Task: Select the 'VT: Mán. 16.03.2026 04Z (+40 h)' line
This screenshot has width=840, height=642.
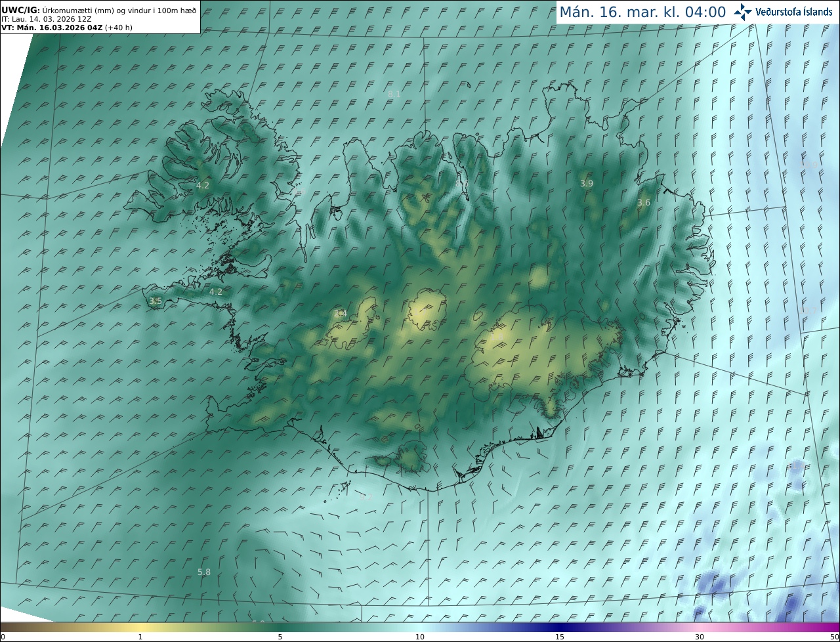Action: point(66,28)
